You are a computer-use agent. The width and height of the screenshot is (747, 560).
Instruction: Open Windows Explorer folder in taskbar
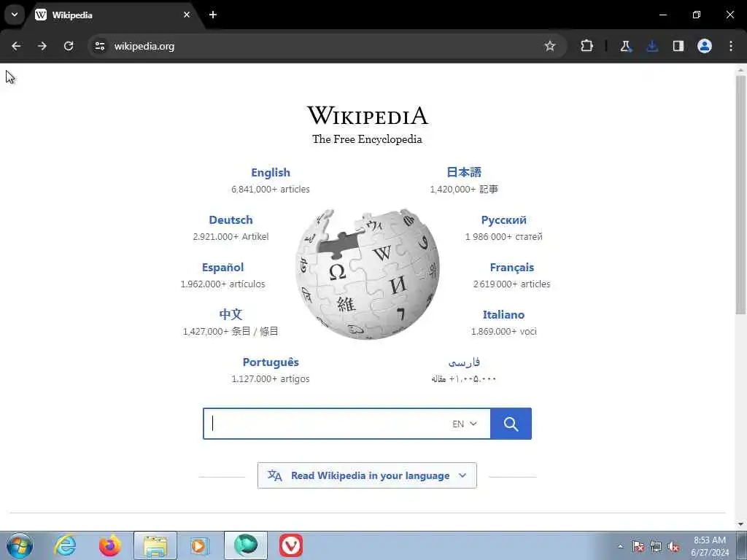tap(155, 545)
